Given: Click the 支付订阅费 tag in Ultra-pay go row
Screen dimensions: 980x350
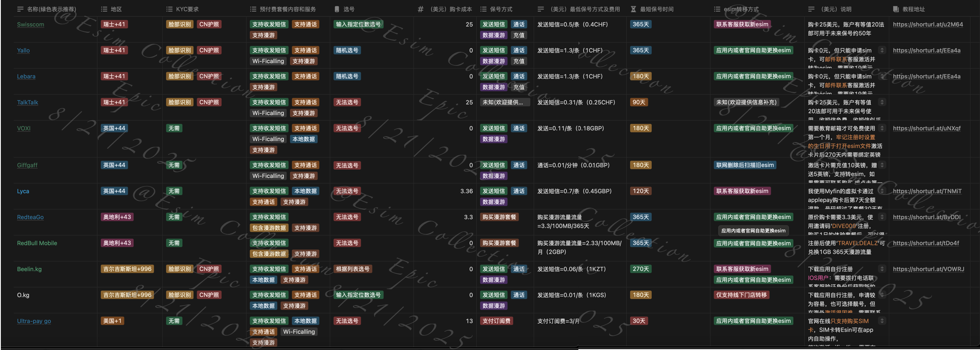Looking at the screenshot, I should [496, 321].
